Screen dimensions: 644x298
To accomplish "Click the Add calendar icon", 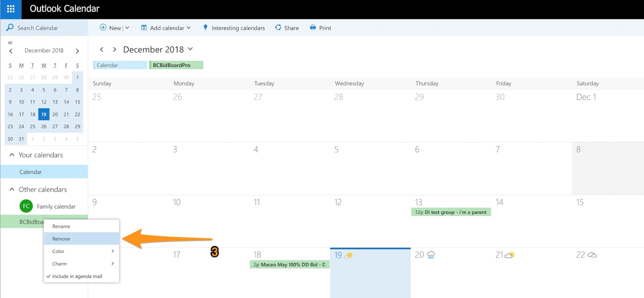I will [x=144, y=27].
